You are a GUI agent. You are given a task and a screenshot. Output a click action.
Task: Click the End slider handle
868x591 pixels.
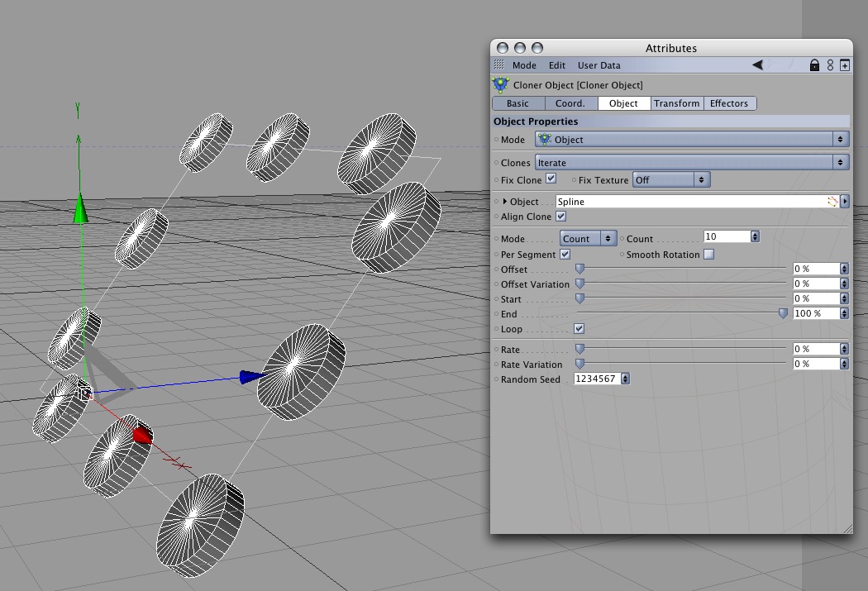(783, 314)
